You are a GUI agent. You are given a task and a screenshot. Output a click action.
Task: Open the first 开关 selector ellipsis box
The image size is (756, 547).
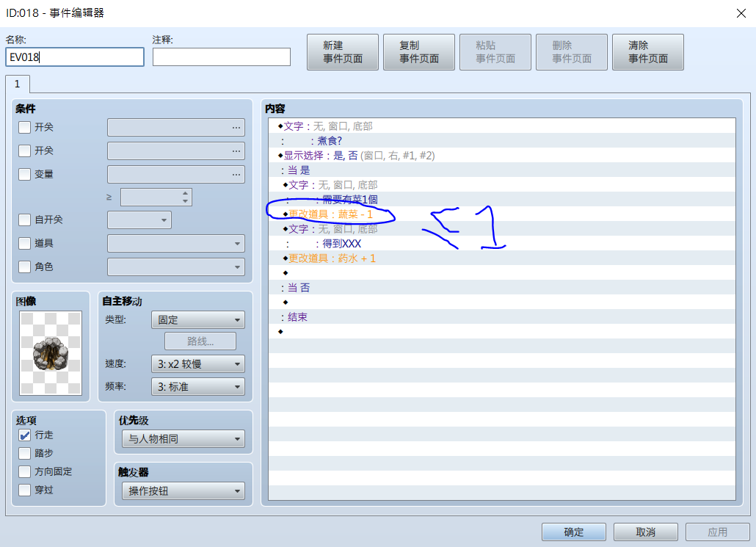point(176,127)
